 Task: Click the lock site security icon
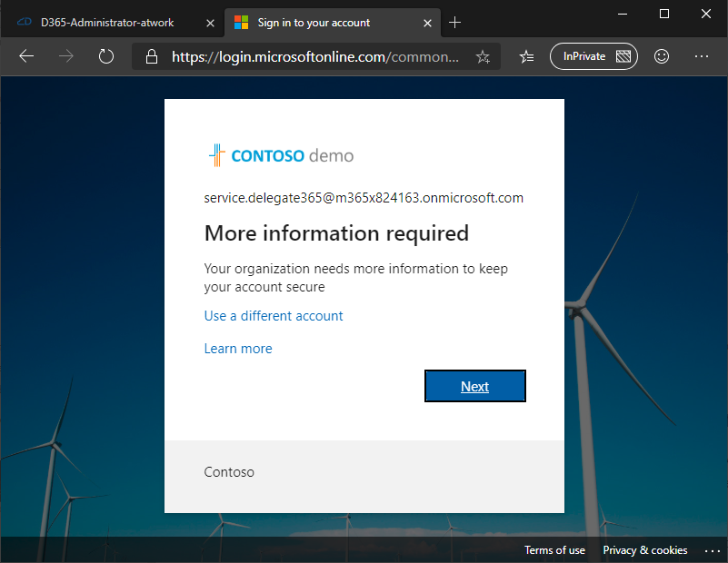pyautogui.click(x=152, y=57)
